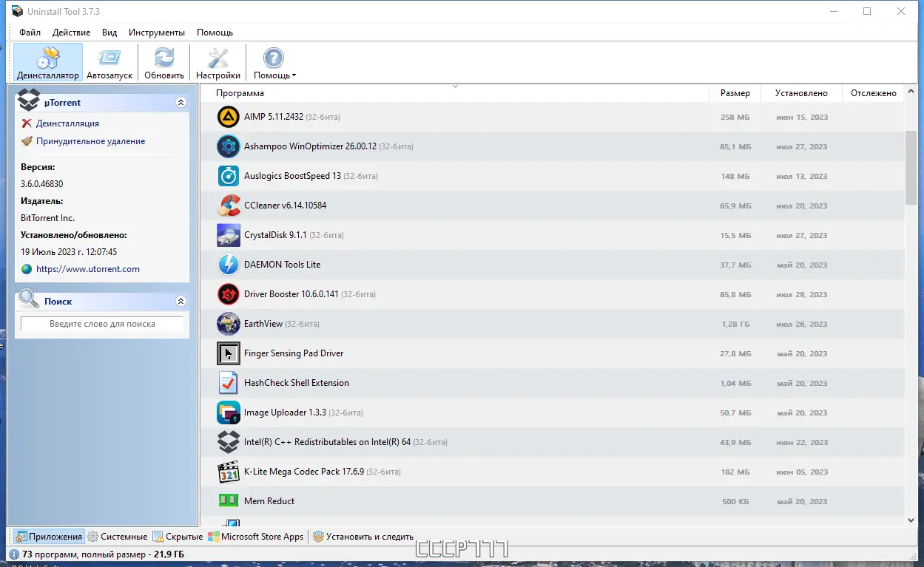Click inside the search input field
Screen dimensions: 924x567
point(101,324)
